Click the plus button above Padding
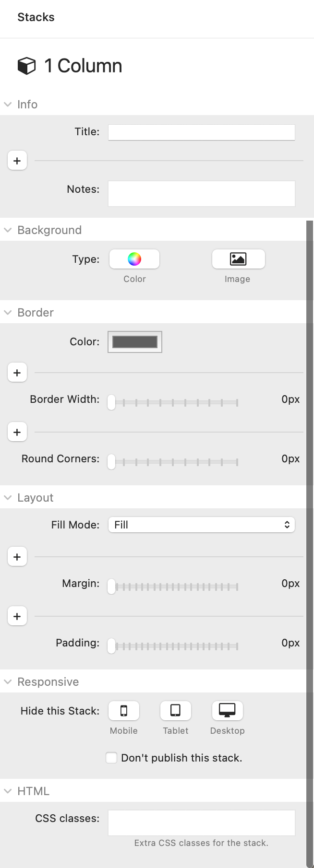This screenshot has height=868, width=314. [x=17, y=616]
